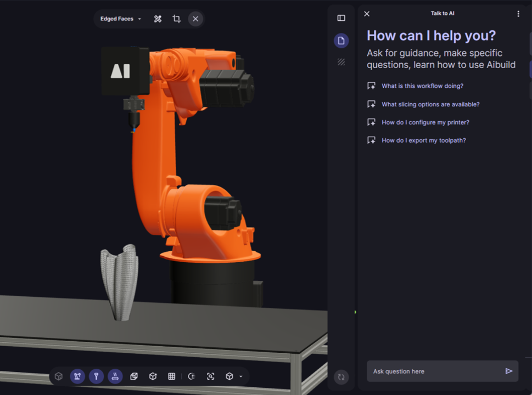Click the zoom-to-fit magnifier icon
Screen dimensions: 532x395
pos(210,376)
